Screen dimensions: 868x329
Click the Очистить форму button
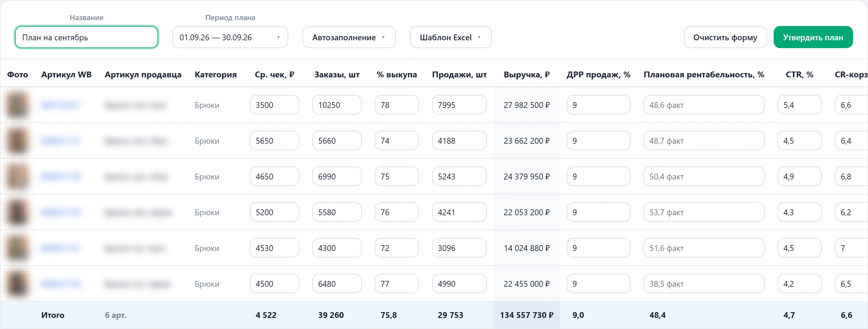pos(725,37)
